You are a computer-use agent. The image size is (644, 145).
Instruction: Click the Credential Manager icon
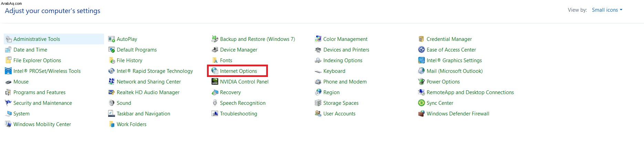[x=421, y=39]
